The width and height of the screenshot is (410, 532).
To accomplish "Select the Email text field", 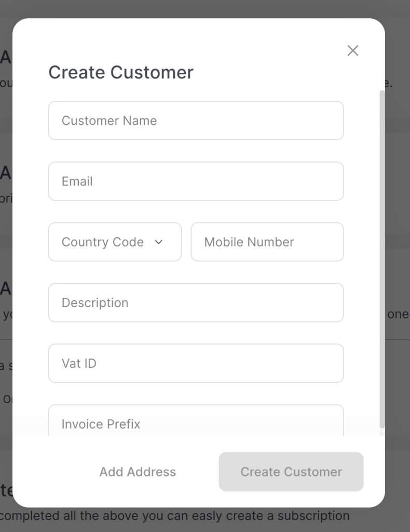I will click(196, 181).
